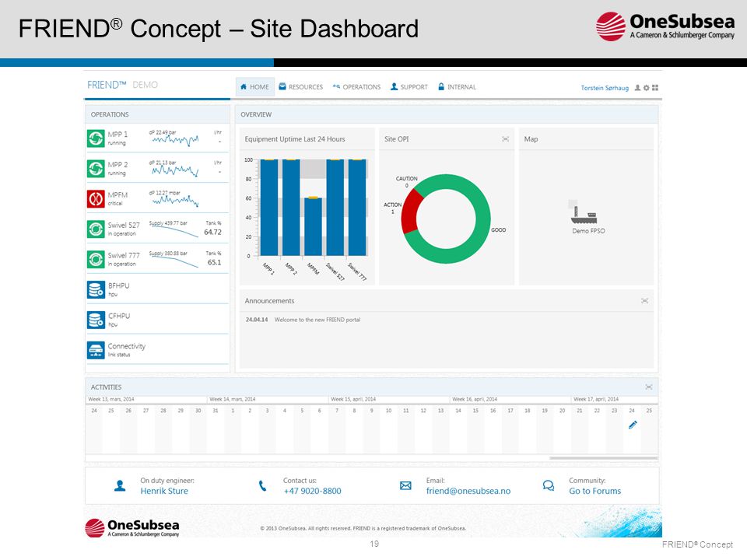Click the Swivel 527 operation icon
The width and height of the screenshot is (747, 560).
(96, 229)
